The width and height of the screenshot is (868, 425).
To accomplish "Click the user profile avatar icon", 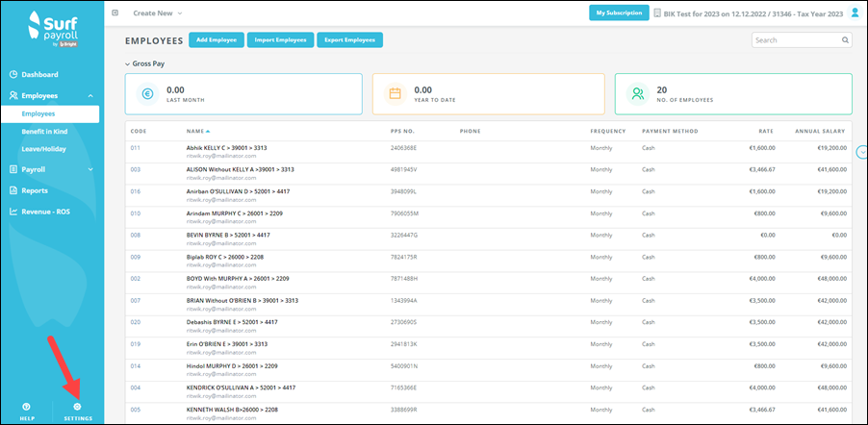I will point(855,12).
